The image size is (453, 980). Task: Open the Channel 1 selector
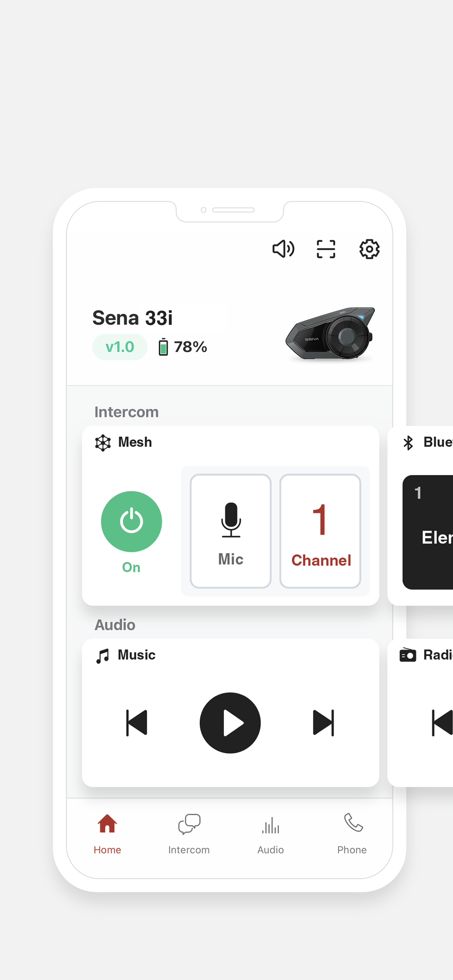point(320,531)
